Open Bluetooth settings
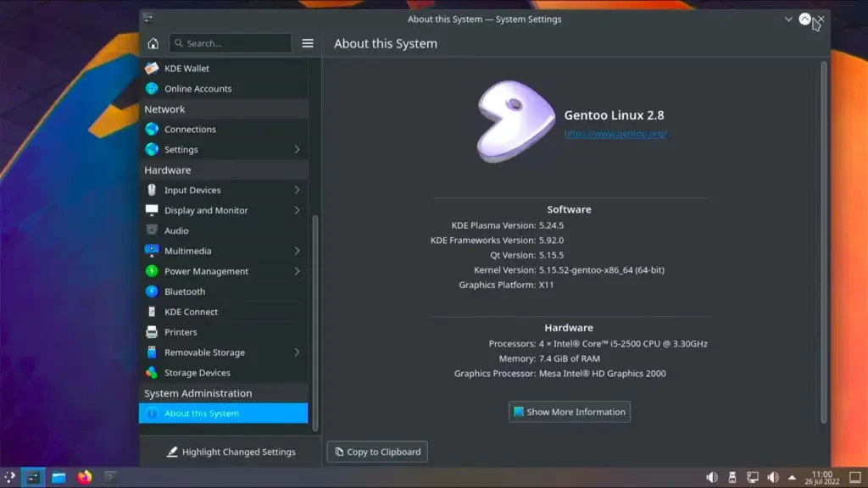 click(x=223, y=291)
